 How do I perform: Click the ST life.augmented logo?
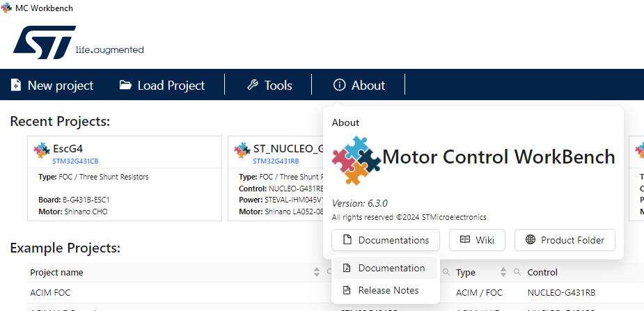[x=78, y=42]
